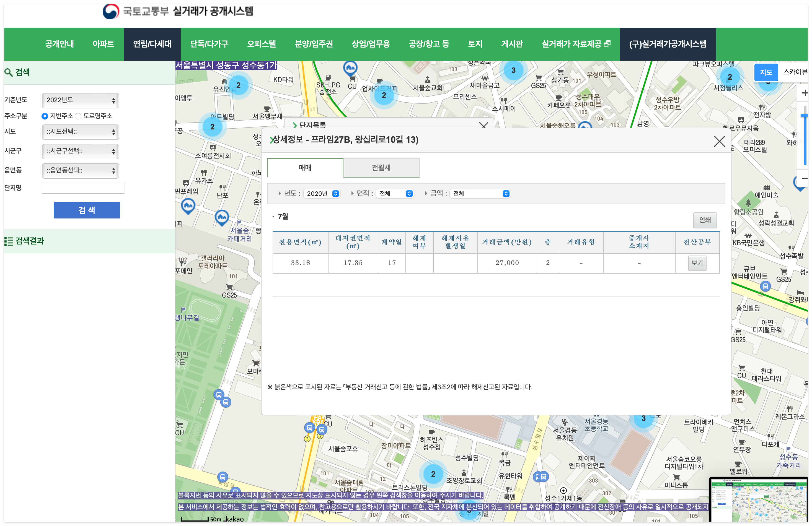Open the 단독/다가구 menu
The width and height of the screenshot is (812, 526).
(209, 44)
